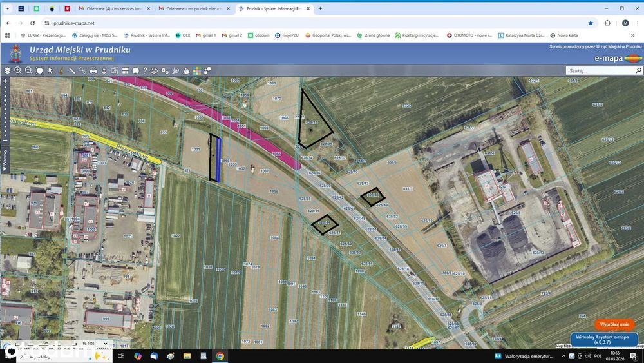Image resolution: width=644 pixels, height=363 pixels.
Task: Click the search magnifier in Szukaj box
Action: (638, 71)
